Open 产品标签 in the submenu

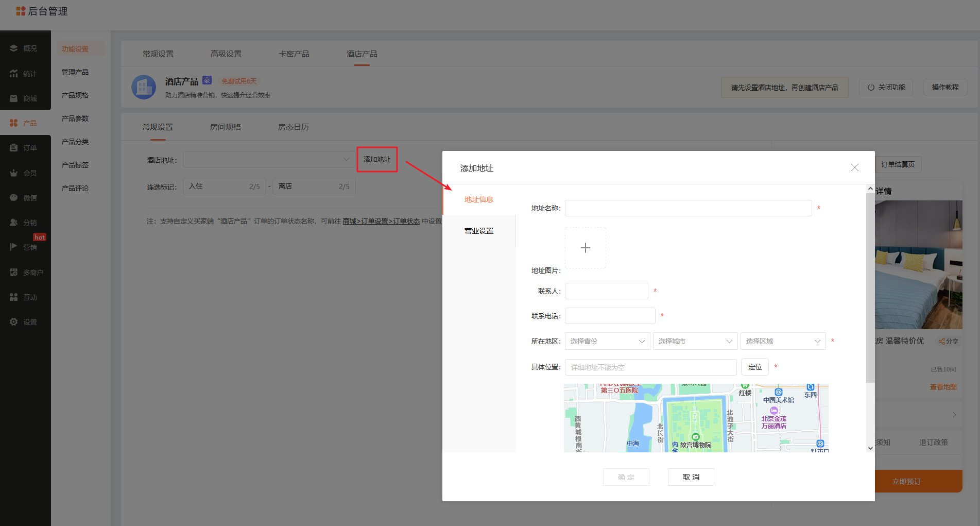[75, 165]
